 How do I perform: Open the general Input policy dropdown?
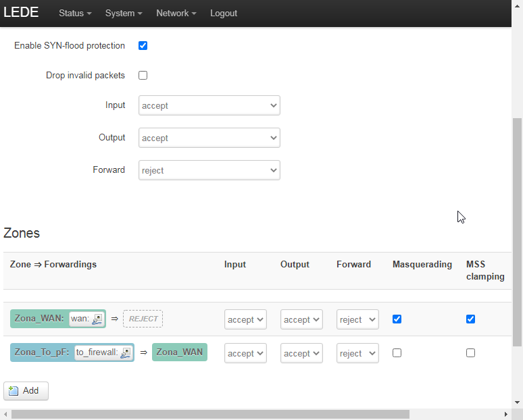209,105
